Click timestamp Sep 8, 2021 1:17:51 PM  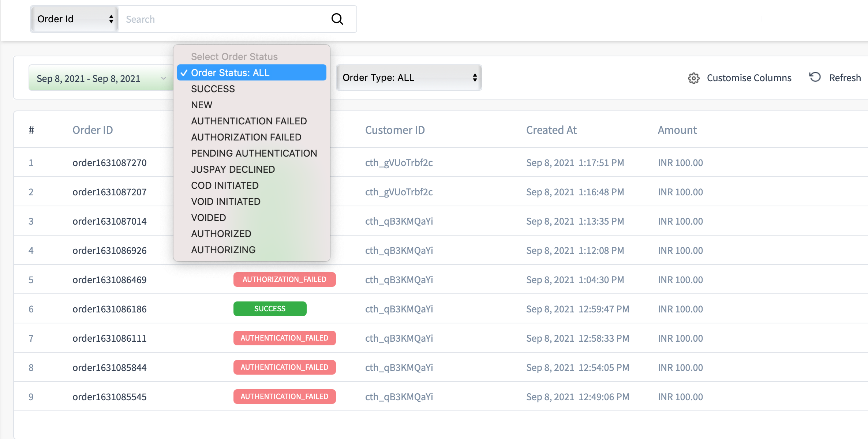pos(575,163)
